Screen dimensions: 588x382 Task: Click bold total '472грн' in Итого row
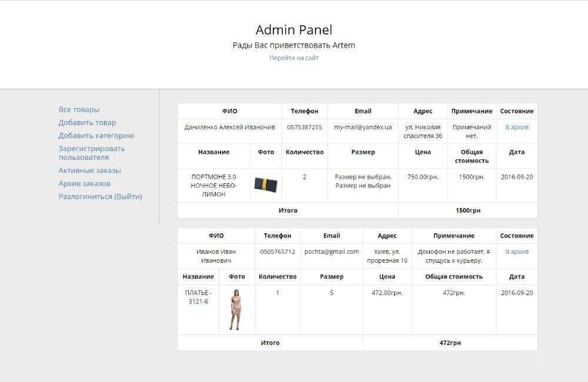pos(450,343)
